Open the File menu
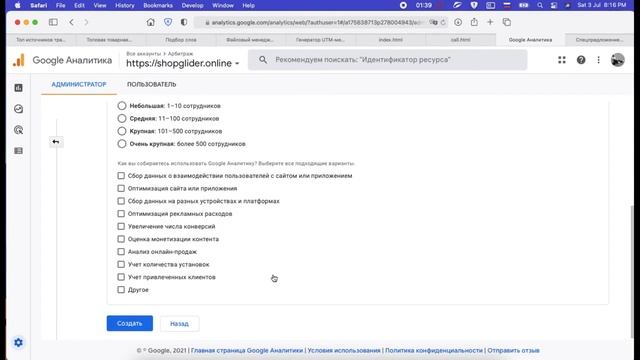 pos(60,5)
